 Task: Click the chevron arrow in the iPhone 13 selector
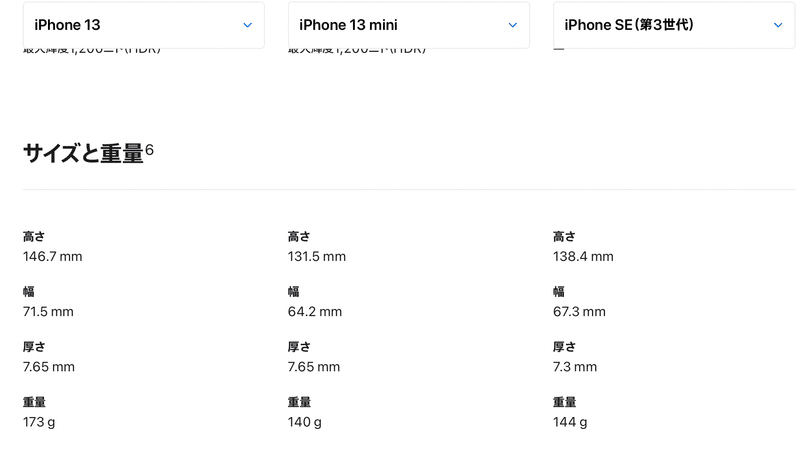tap(247, 25)
